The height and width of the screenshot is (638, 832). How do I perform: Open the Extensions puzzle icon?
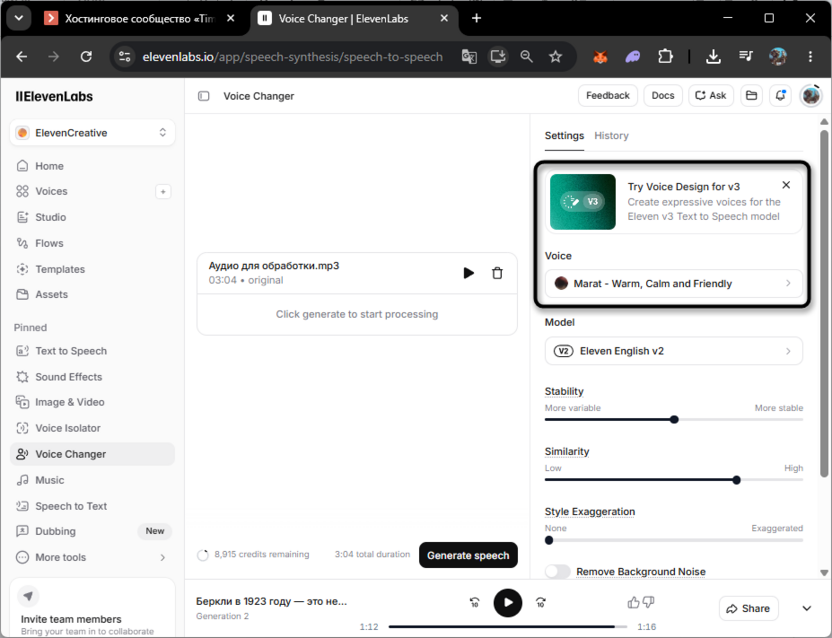(665, 56)
